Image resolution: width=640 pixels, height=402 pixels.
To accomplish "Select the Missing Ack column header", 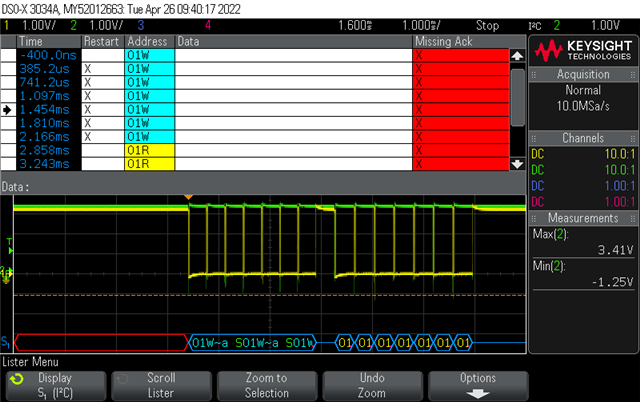I will tap(461, 42).
